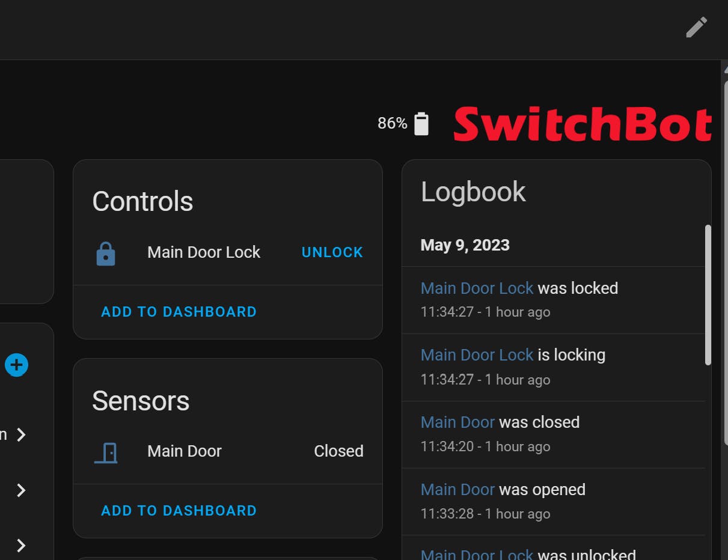This screenshot has width=728, height=560.
Task: Click the blue plus icon
Action: point(16,365)
